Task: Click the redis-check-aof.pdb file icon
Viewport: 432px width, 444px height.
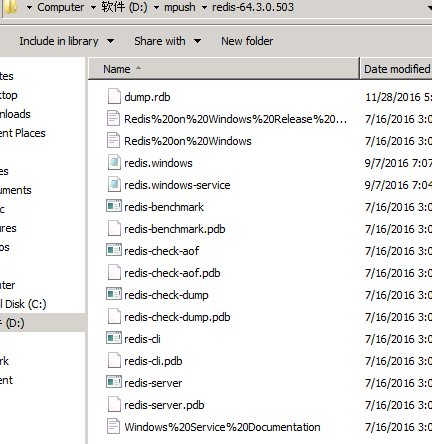Action: 114,273
